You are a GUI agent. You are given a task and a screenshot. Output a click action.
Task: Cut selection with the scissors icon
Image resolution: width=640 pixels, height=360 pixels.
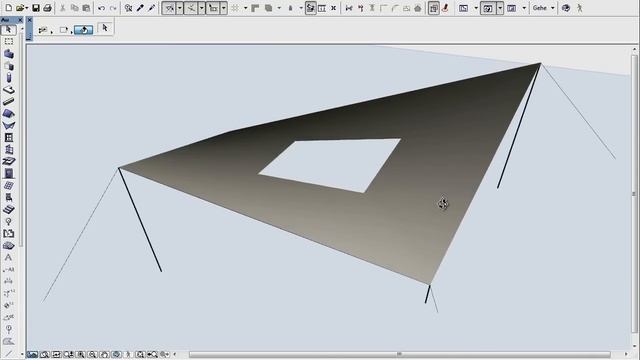[63, 8]
